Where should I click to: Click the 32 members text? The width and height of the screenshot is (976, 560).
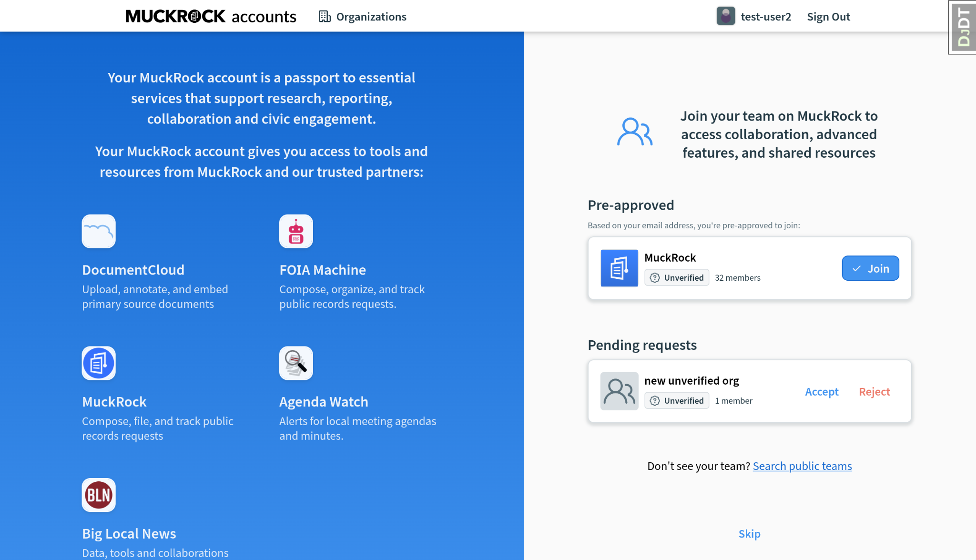738,277
